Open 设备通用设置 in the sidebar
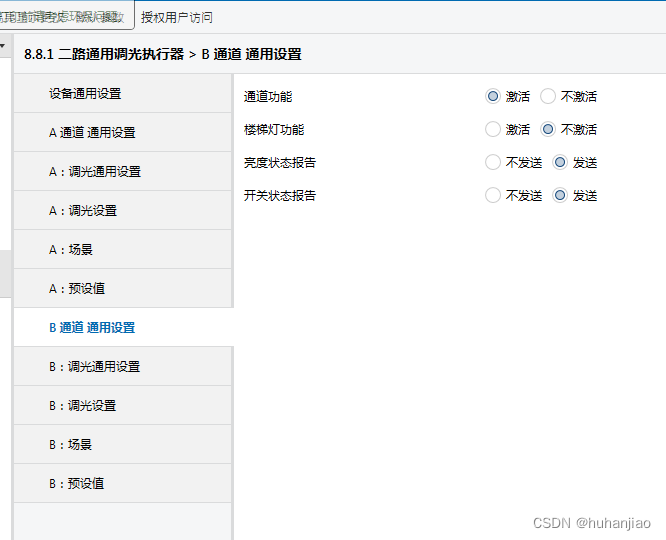666x540 pixels. (85, 93)
